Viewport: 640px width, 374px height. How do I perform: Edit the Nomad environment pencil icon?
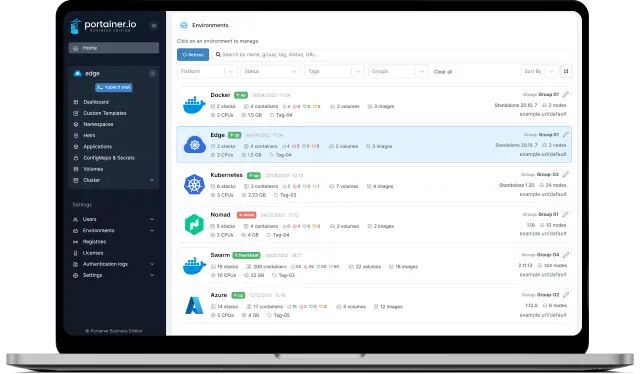[565, 214]
